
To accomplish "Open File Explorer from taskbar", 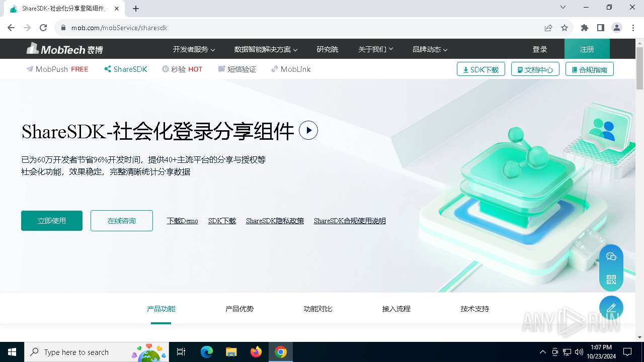I will pos(231,352).
